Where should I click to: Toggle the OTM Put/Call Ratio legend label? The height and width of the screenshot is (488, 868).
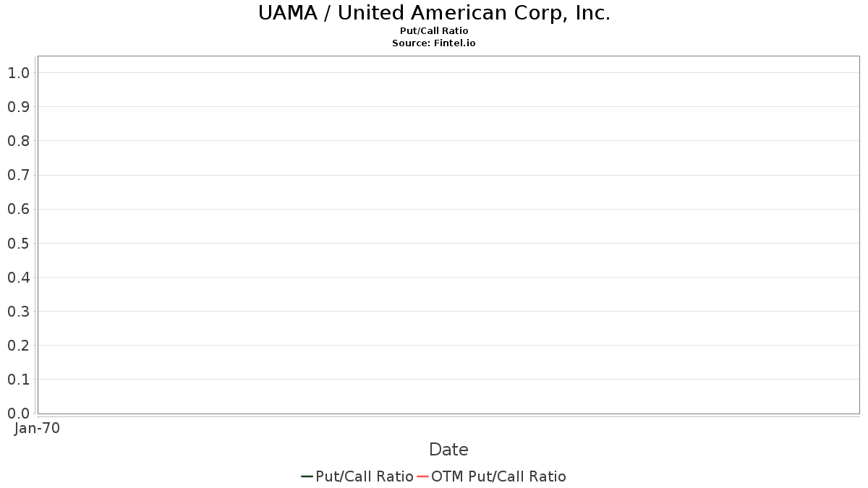pyautogui.click(x=498, y=476)
